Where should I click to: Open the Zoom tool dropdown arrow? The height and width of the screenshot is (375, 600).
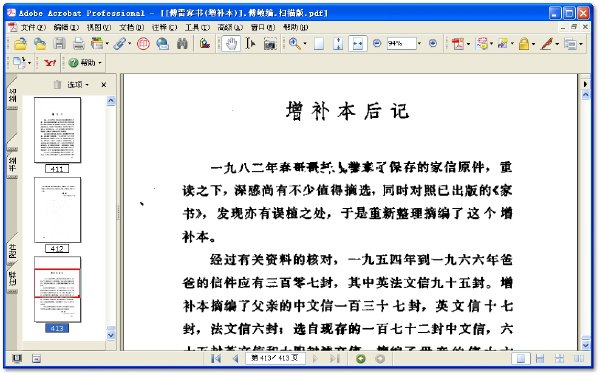coord(305,44)
